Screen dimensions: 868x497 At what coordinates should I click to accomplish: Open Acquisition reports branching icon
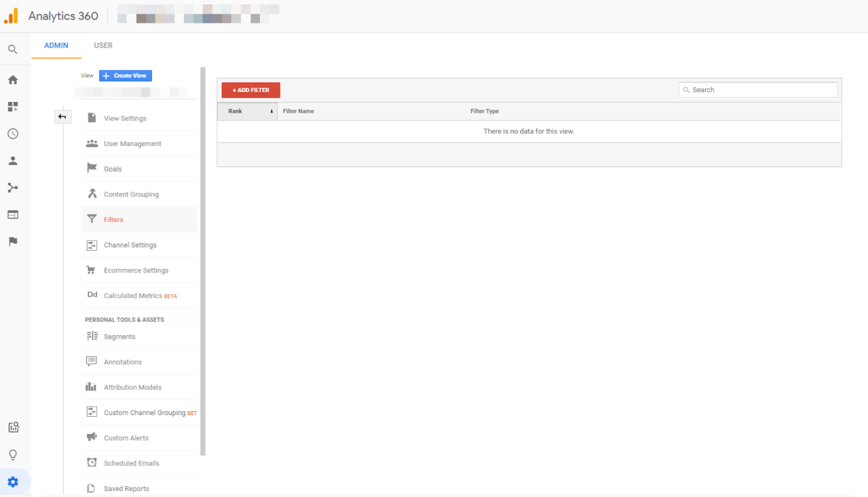coord(13,188)
